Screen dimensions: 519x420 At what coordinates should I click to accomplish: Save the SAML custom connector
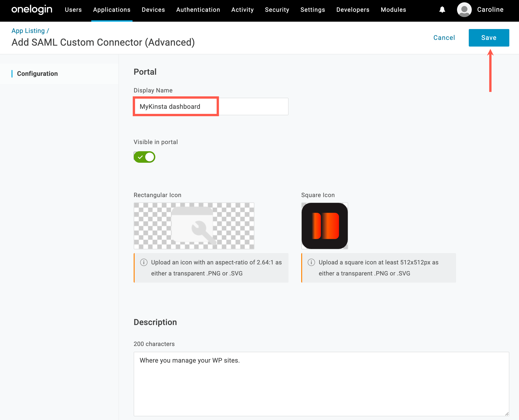pos(489,38)
